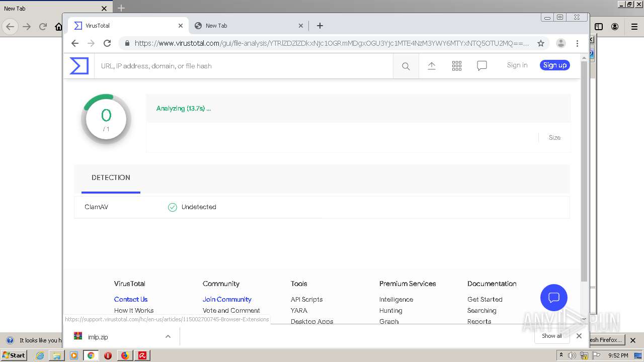
Task: Show hidden tray icons arrow
Action: click(x=561, y=355)
